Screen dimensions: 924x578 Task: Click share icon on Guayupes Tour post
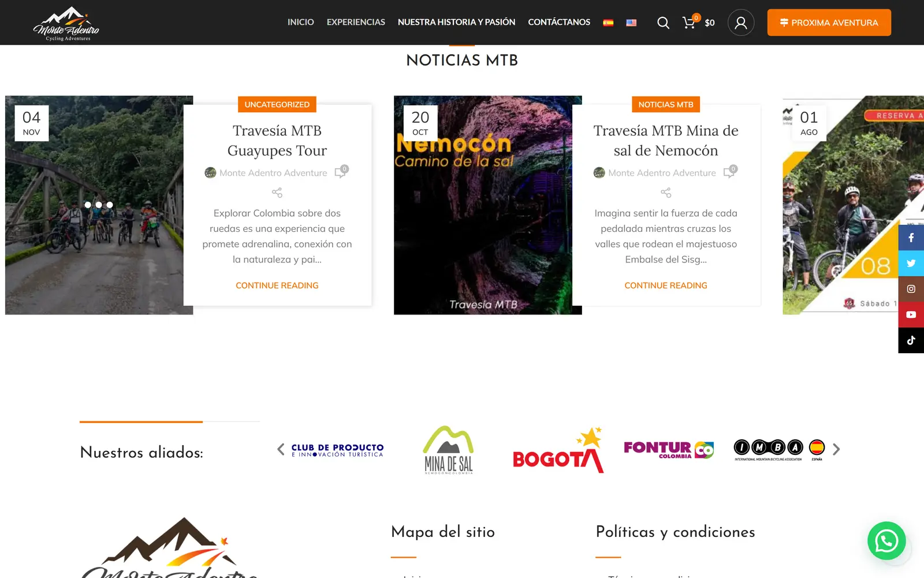tap(277, 192)
